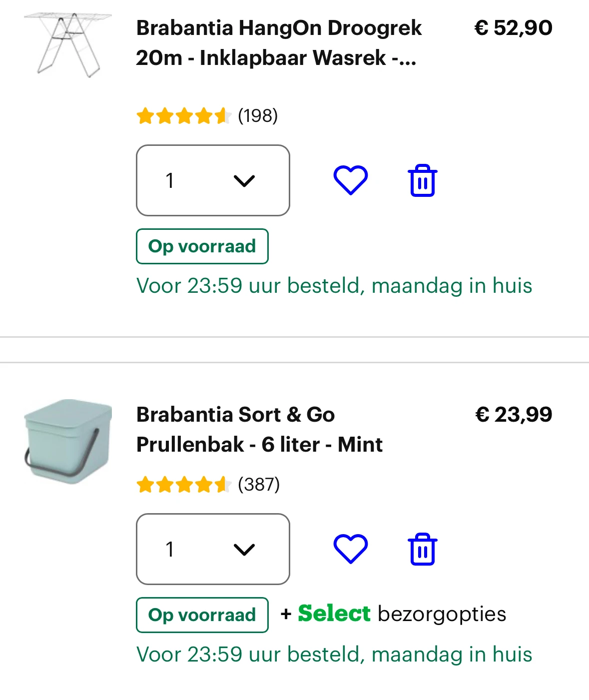Click the Op voorraad badge for the Droogrek
Image resolution: width=589 pixels, height=700 pixels.
point(202,246)
